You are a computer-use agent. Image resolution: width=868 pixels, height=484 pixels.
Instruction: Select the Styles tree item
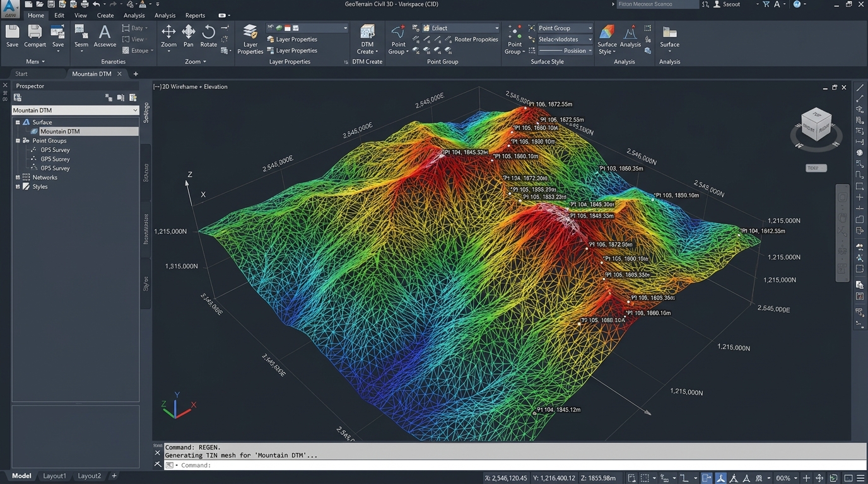pos(40,187)
